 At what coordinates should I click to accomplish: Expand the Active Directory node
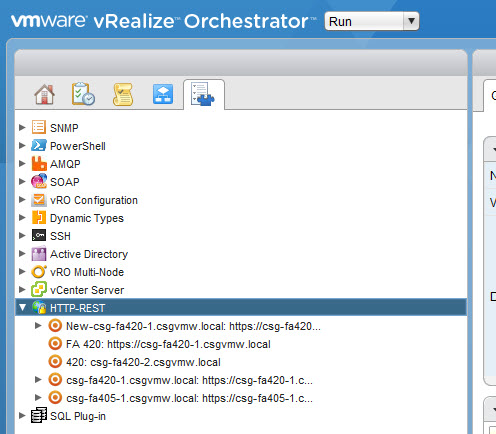(x=22, y=253)
